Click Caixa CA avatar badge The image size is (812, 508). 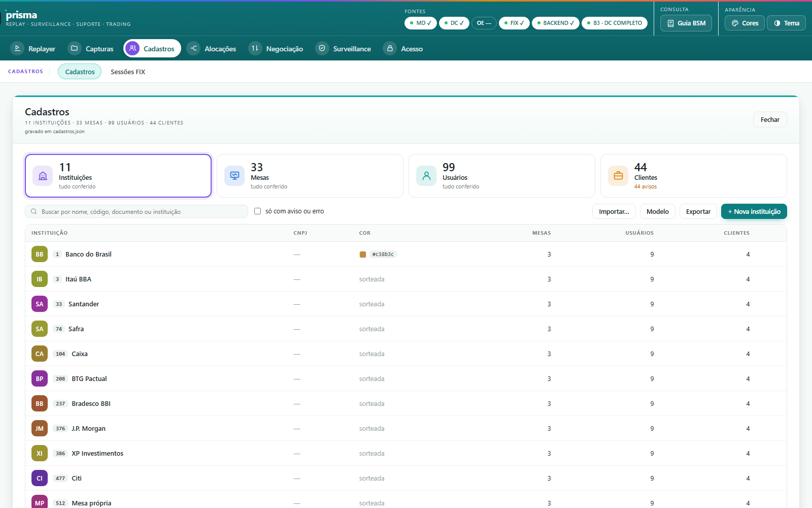(40, 354)
